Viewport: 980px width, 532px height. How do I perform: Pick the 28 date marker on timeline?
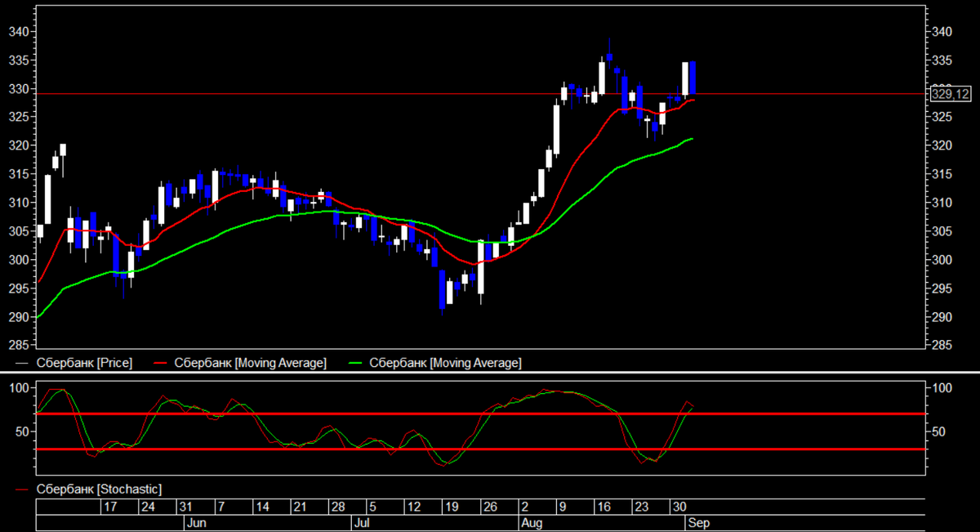(337, 507)
